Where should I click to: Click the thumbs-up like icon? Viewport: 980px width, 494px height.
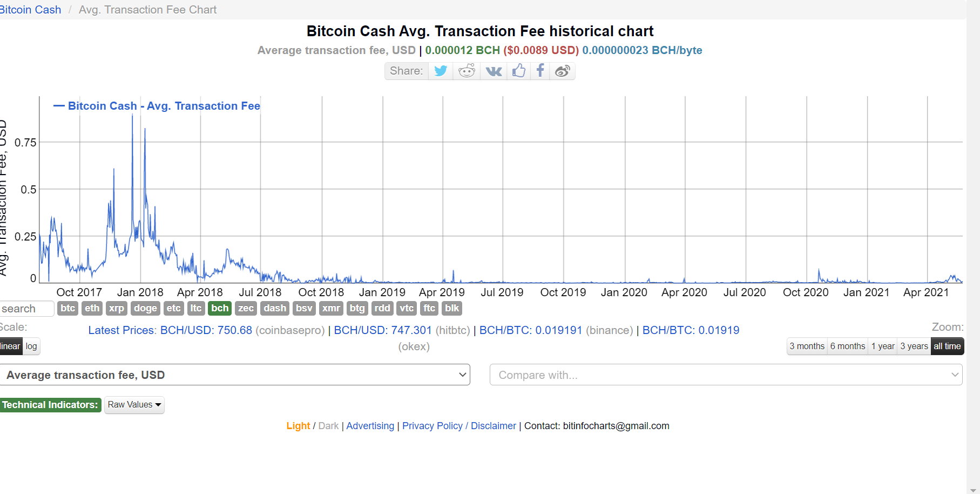519,71
